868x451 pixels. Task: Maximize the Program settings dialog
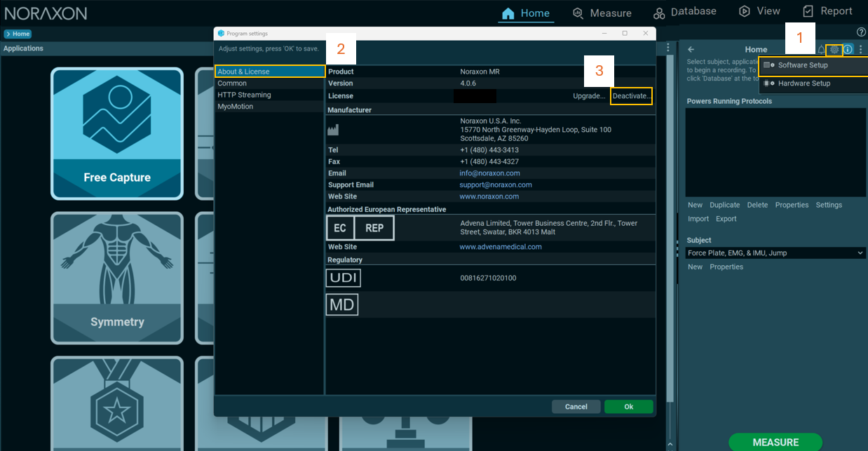point(625,33)
